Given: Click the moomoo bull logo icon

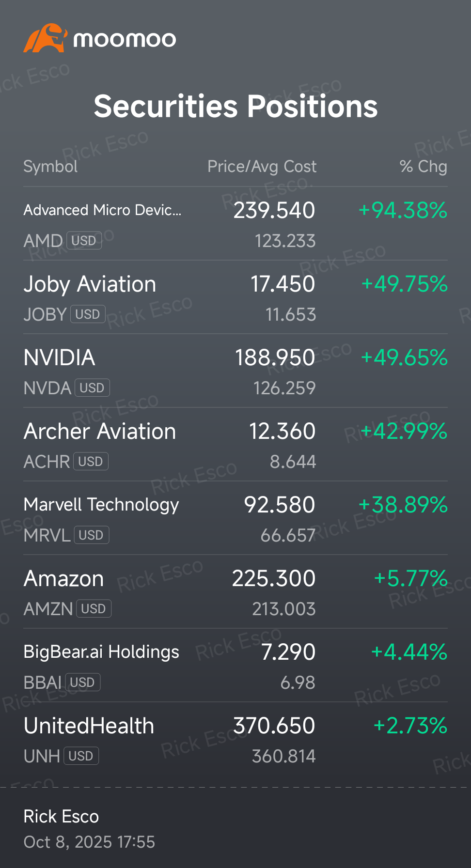Looking at the screenshot, I should (45, 38).
